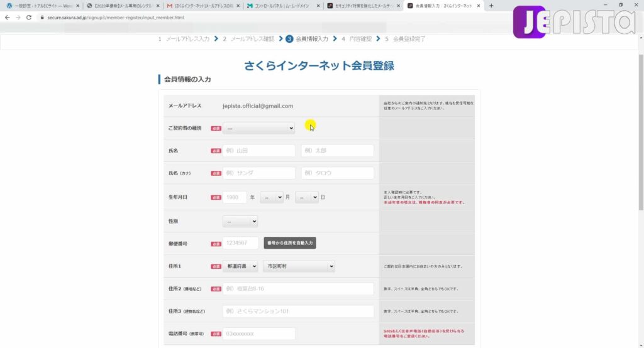This screenshot has width=644, height=348.
Task: Click the birth year field 1980
Action: [235, 197]
